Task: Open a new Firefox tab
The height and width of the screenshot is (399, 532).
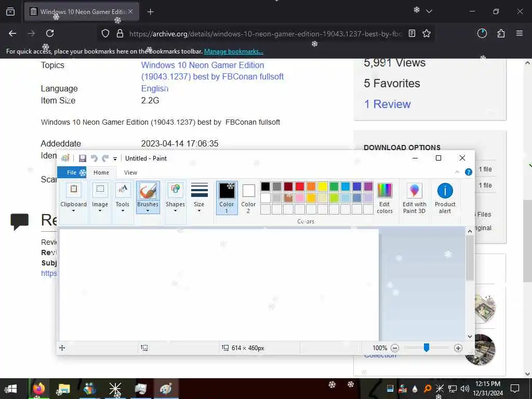Action: tap(150, 12)
